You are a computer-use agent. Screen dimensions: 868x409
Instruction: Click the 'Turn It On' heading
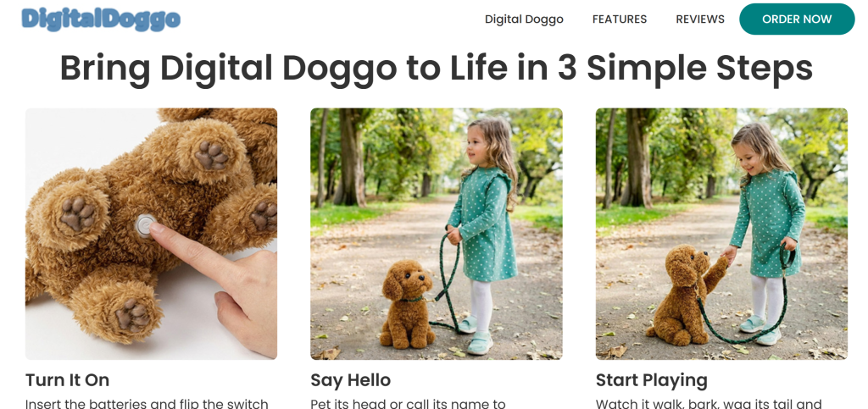[67, 380]
